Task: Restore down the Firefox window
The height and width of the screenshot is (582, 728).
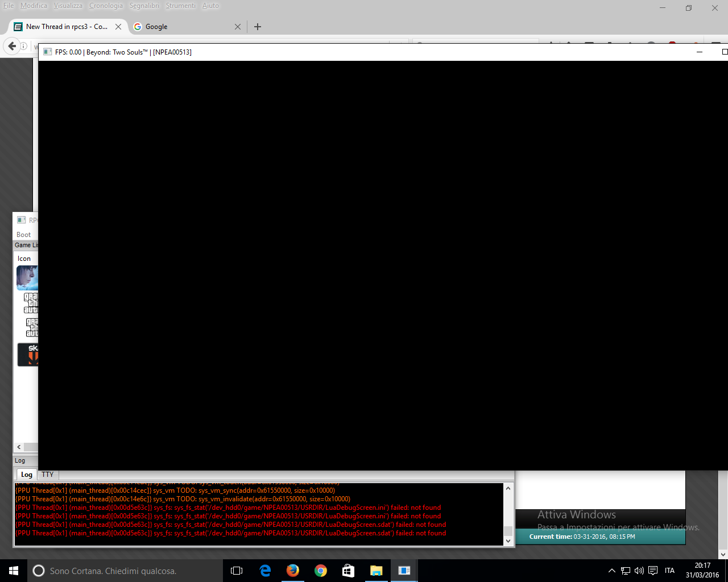Action: (689, 8)
